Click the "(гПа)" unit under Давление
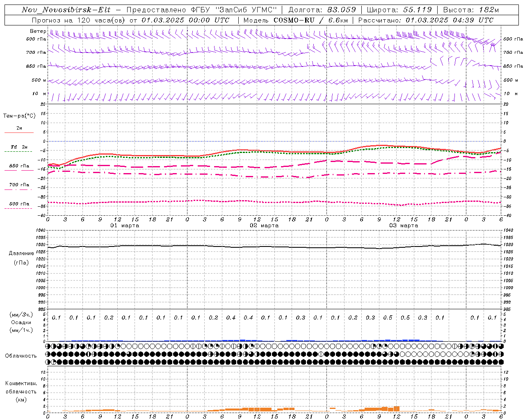 (x=21, y=262)
